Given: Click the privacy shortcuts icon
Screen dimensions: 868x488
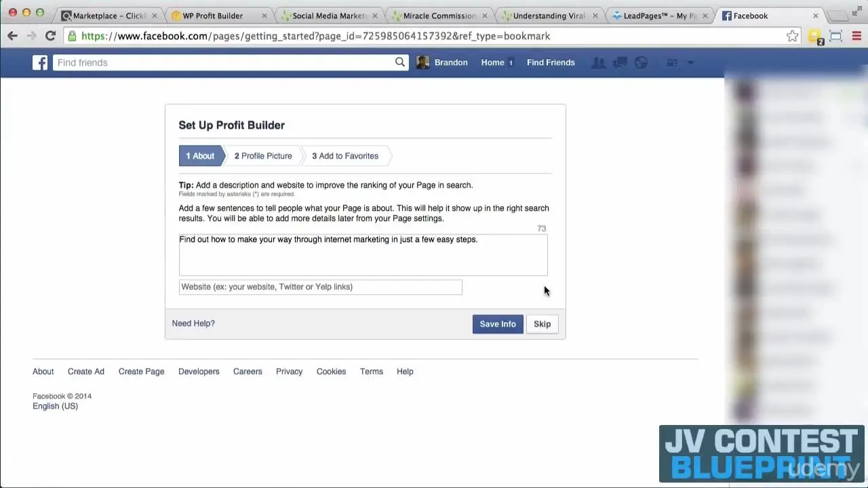Looking at the screenshot, I should pos(672,62).
